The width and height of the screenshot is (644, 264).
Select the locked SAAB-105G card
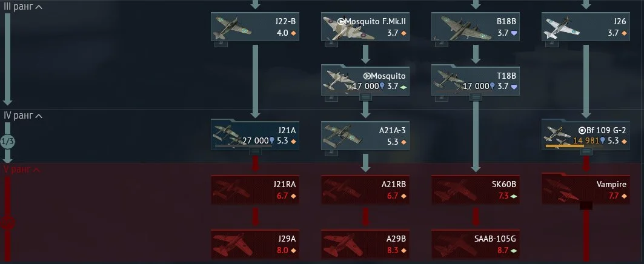coord(475,244)
